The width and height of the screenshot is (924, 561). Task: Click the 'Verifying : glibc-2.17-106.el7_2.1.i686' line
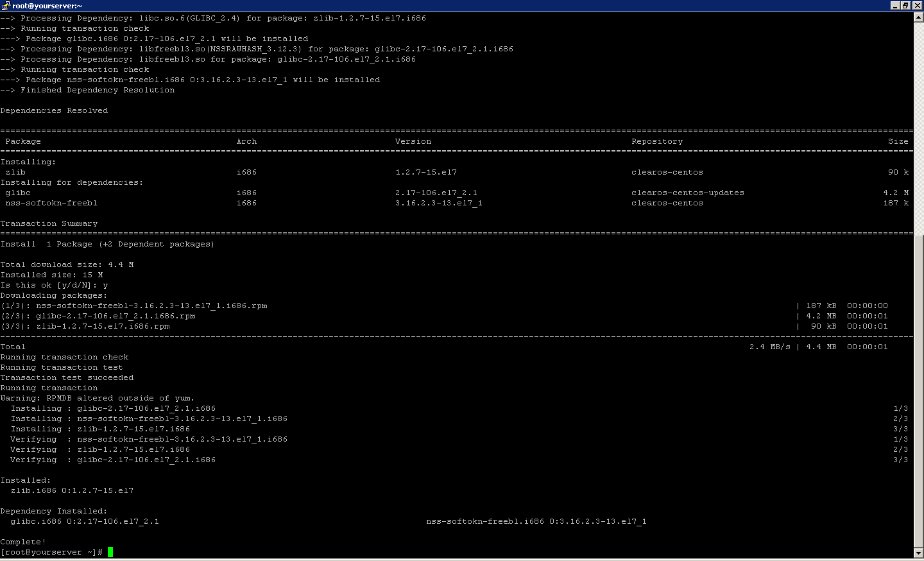coord(113,460)
